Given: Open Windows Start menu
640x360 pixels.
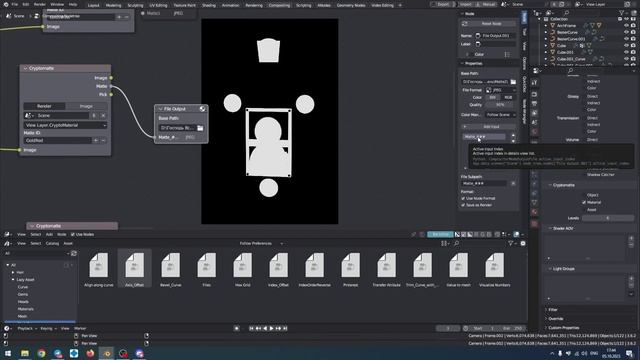Looking at the screenshot, I should pos(7,353).
